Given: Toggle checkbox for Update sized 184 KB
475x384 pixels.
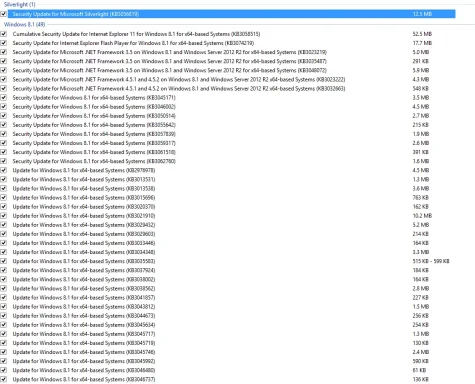Looking at the screenshot, I should (4, 270).
